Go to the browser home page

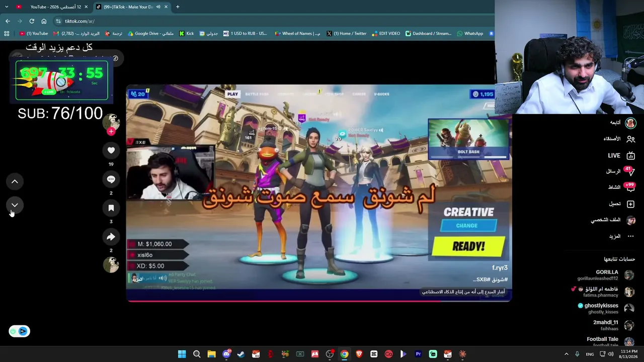click(44, 21)
